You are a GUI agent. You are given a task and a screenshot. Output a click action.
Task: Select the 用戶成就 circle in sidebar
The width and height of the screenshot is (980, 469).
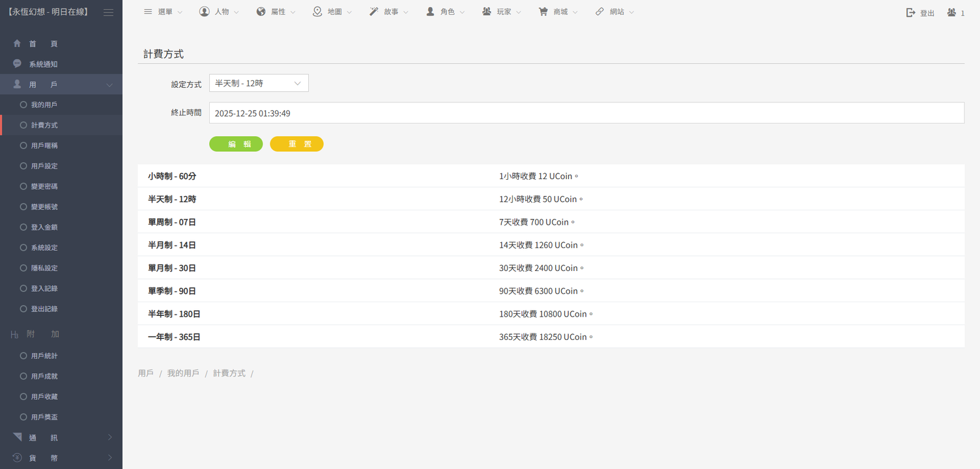(23, 377)
